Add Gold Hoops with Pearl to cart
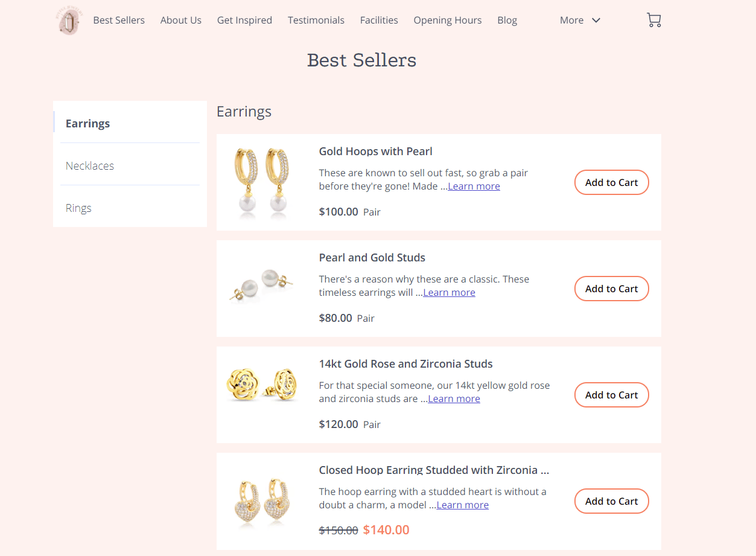Screen dimensions: 756x556 pos(611,182)
